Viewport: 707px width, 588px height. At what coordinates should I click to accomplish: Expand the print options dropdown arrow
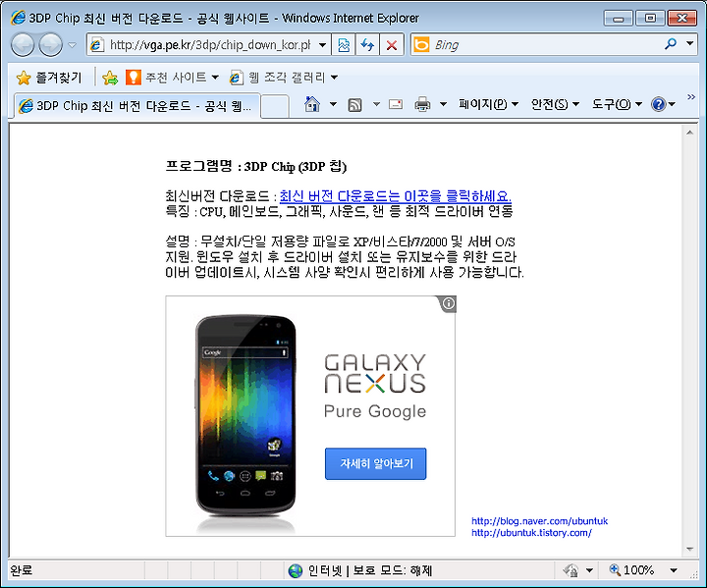(x=443, y=105)
